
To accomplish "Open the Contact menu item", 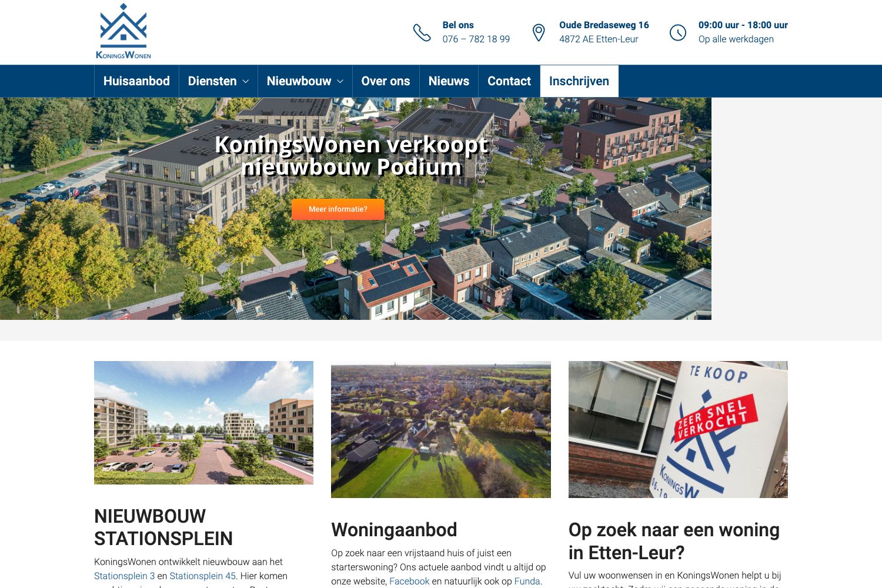I will pyautogui.click(x=509, y=81).
